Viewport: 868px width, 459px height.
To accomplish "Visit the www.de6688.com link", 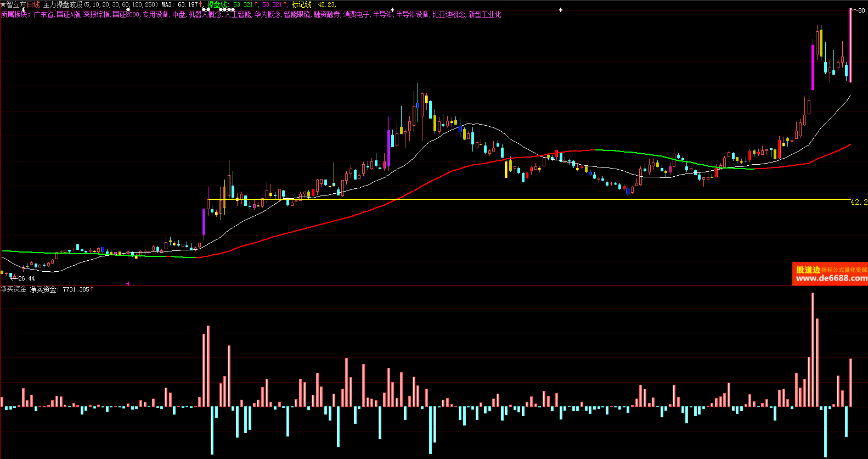I will point(831,278).
